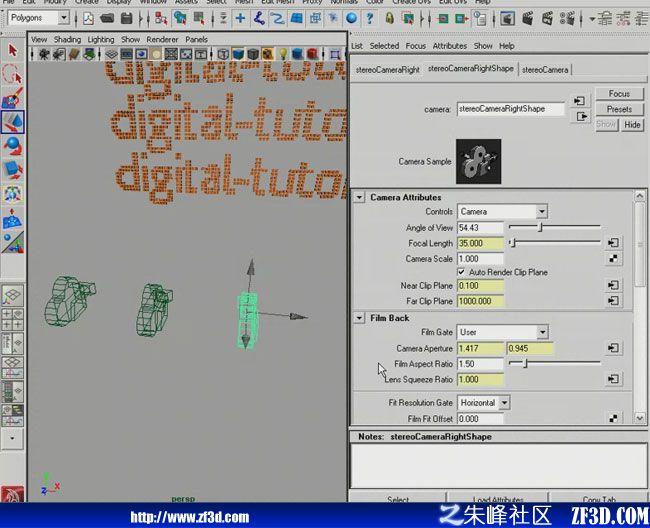Open the Renderer viewport menu
This screenshot has height=528, width=650.
[x=162, y=39]
